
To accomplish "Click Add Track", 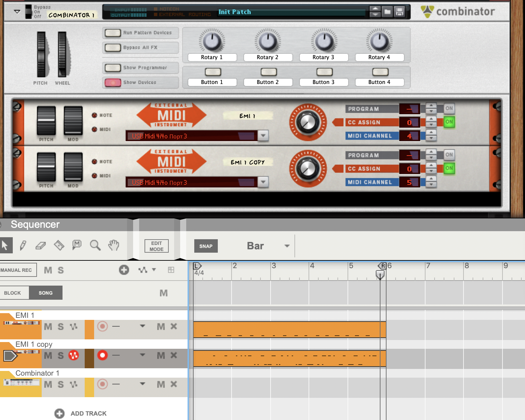I will pos(88,414).
